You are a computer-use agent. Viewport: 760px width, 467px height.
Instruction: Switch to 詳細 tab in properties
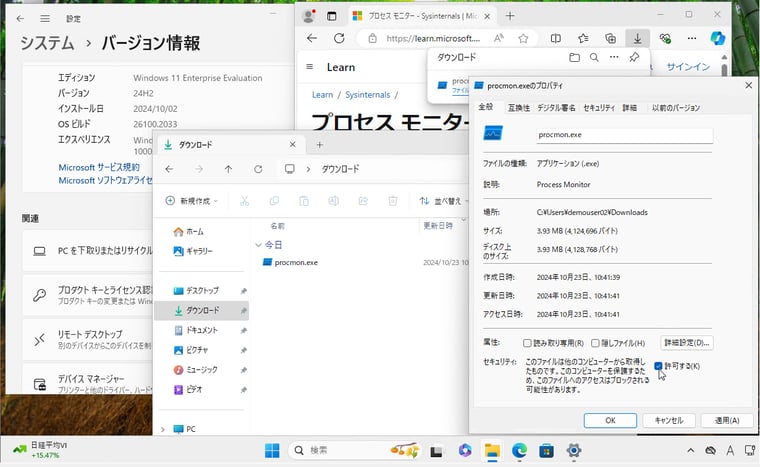click(630, 108)
